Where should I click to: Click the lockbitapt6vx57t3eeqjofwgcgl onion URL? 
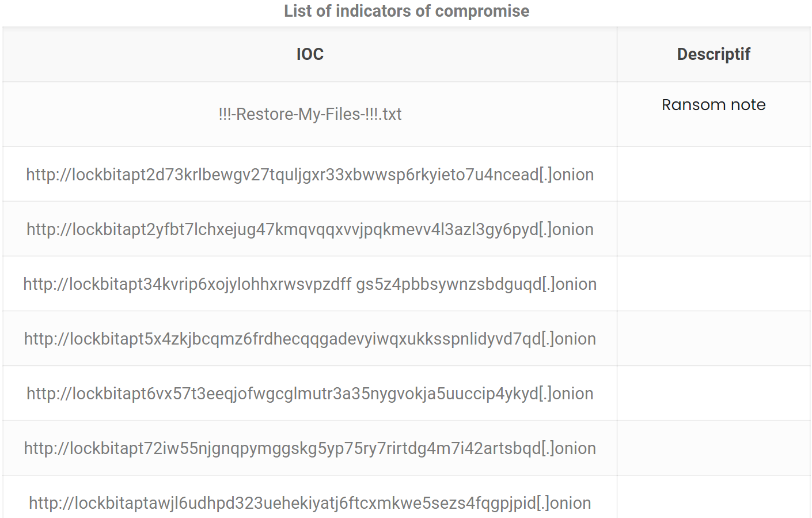(310, 394)
